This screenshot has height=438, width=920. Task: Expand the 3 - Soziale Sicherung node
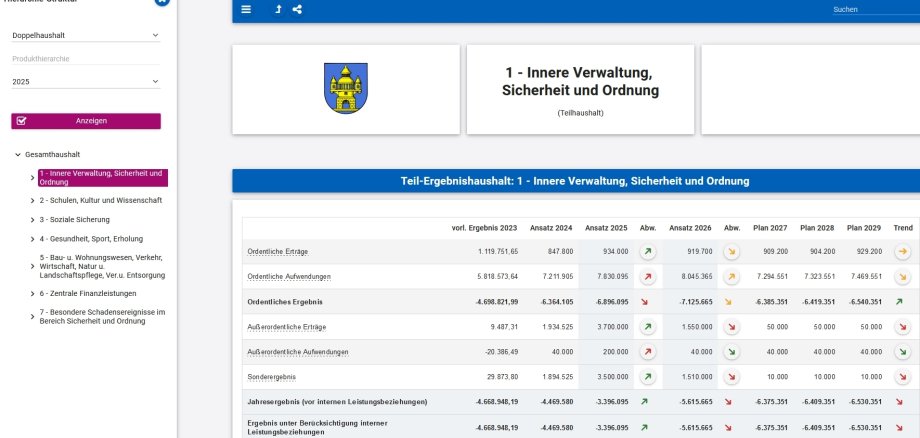click(33, 219)
